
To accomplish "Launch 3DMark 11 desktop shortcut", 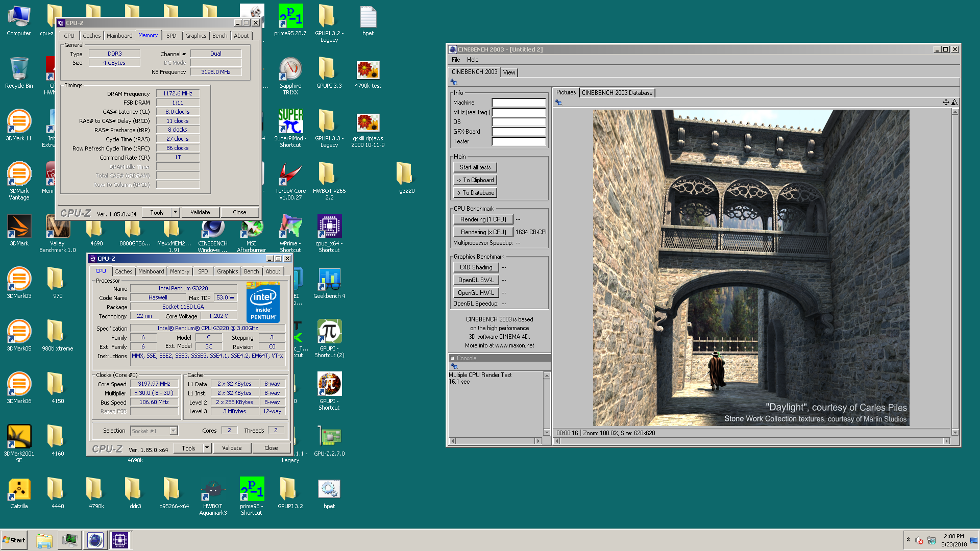I will (x=19, y=126).
